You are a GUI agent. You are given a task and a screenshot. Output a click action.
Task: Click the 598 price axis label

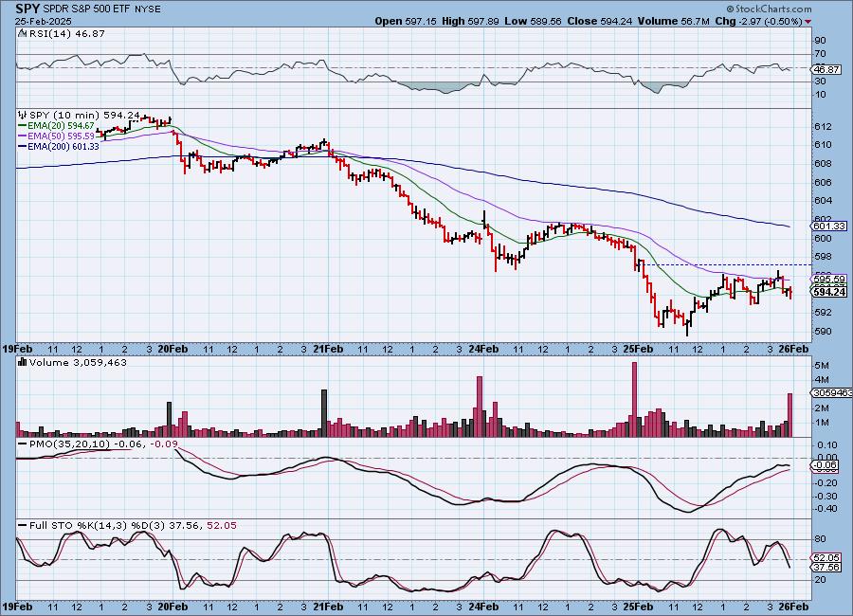tap(823, 256)
